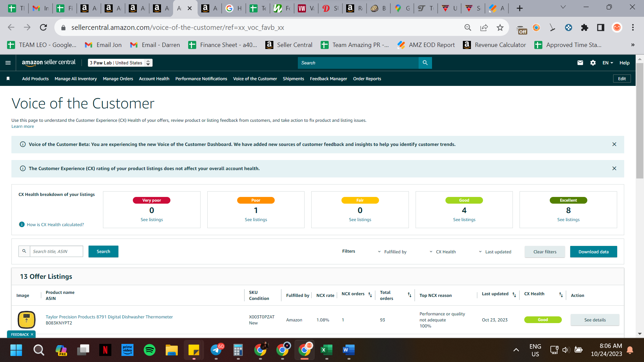644x362 pixels.
Task: Open Spotify from the taskbar
Action: [150, 350]
